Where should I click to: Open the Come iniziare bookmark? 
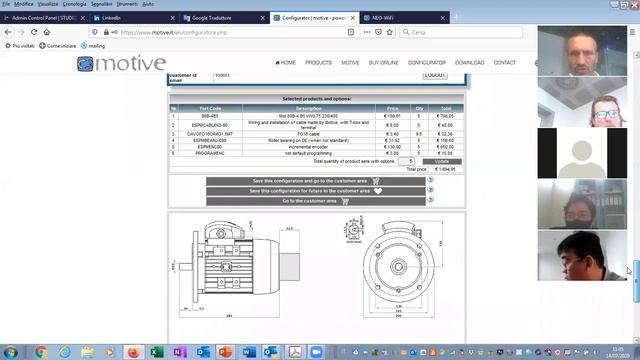tap(58, 46)
